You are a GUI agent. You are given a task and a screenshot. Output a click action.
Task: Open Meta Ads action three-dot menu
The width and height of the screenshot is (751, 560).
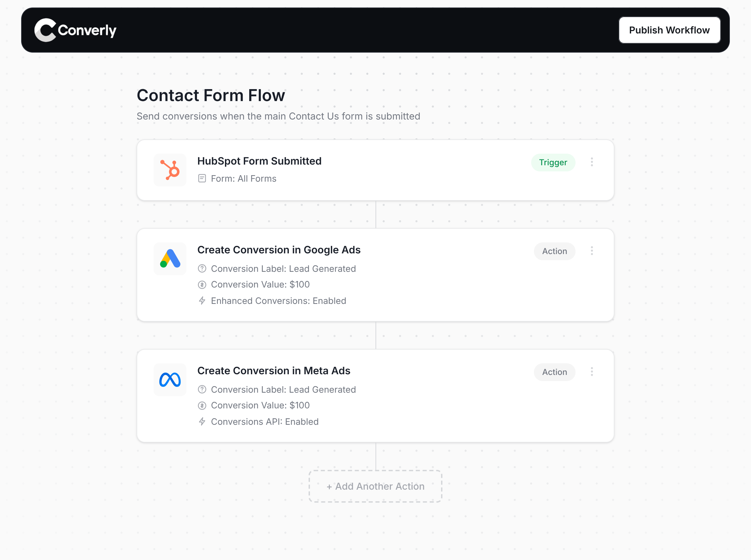592,372
